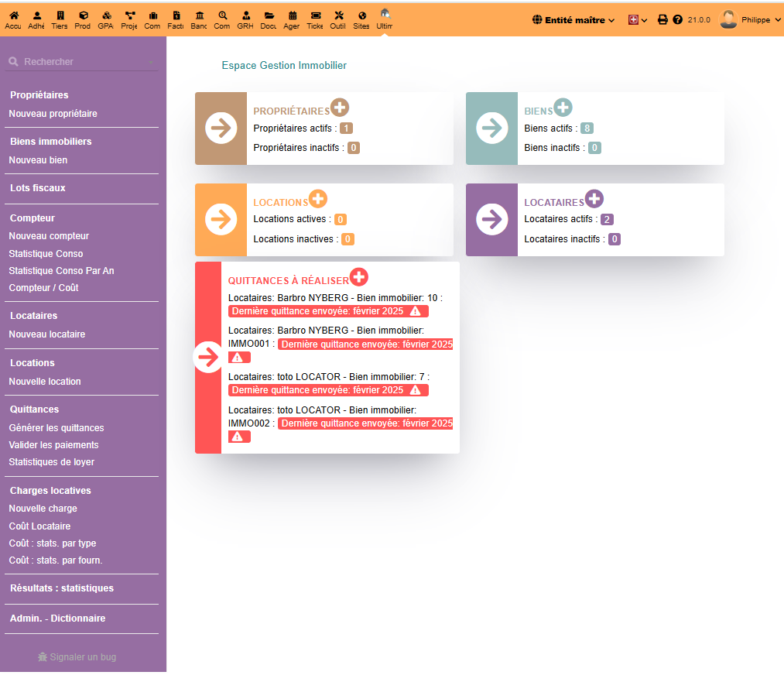Open Propriétaires in the sidebar

39,95
